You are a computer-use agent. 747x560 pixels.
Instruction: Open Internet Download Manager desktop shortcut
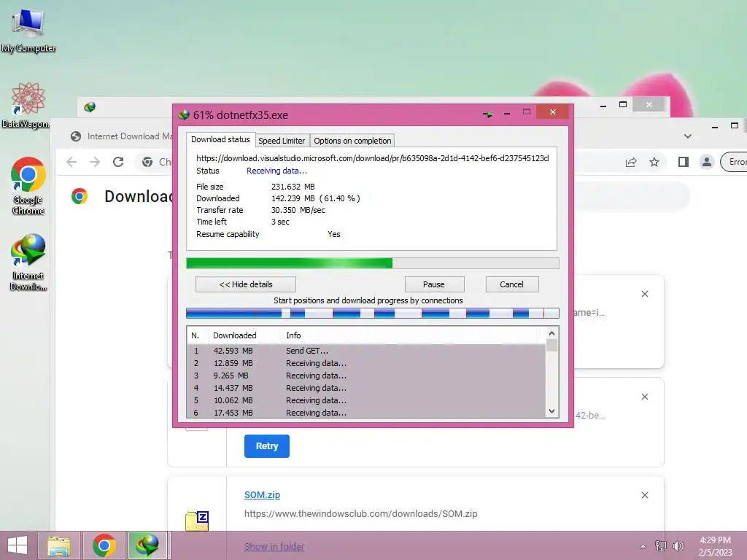click(28, 261)
